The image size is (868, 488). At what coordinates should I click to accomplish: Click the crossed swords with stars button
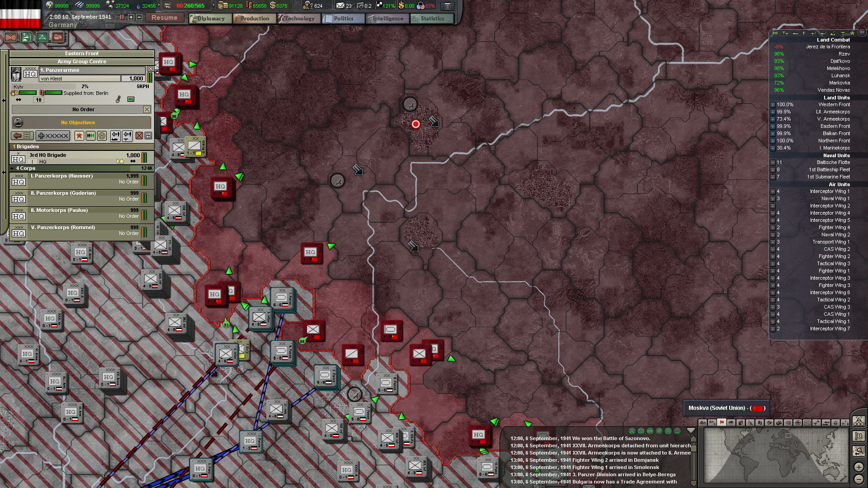[859, 422]
